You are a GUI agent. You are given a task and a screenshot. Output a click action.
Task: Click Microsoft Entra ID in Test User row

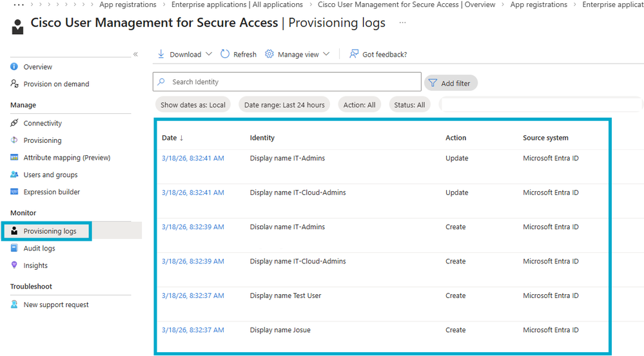coord(551,295)
